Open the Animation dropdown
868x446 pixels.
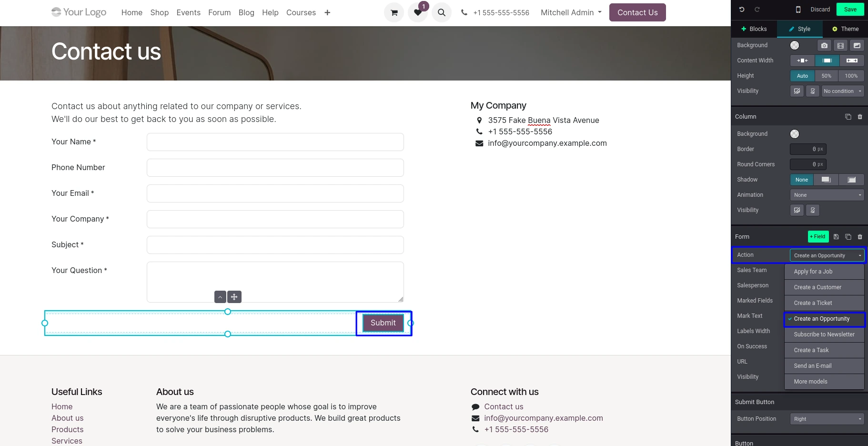click(827, 195)
